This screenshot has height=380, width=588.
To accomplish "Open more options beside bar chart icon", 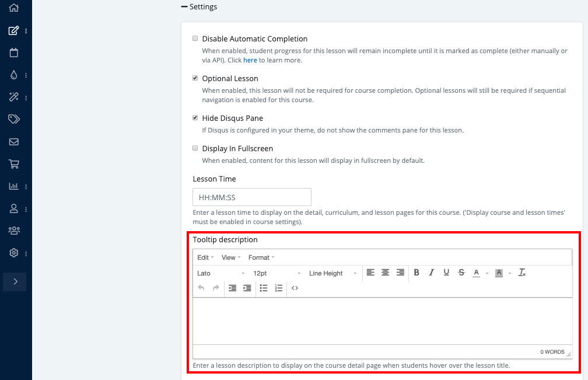I will pyautogui.click(x=26, y=186).
